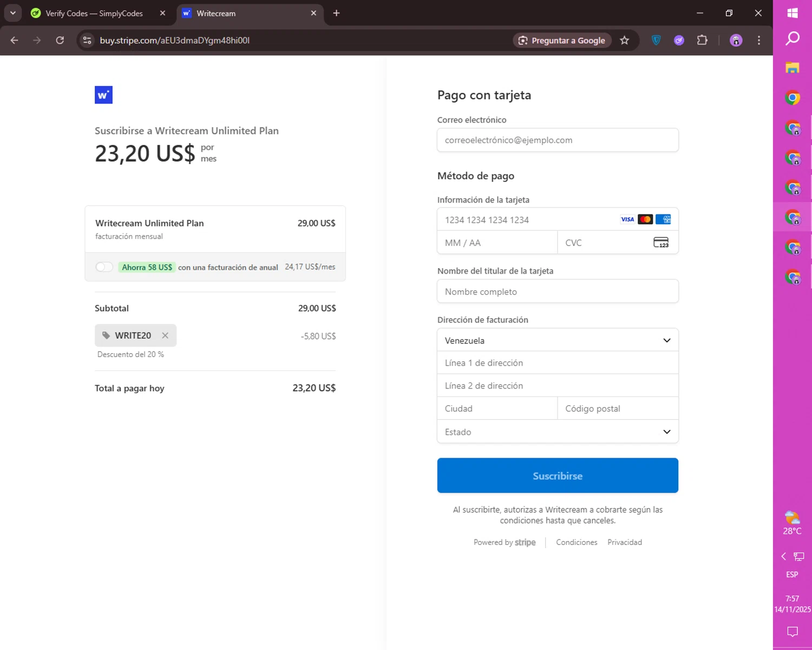Click the Línea 2 de dirección field

click(558, 386)
